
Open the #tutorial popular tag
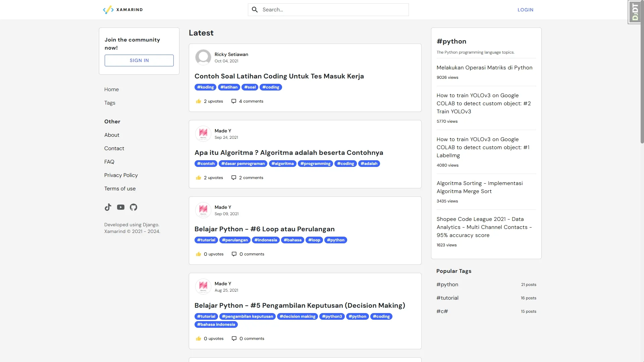tap(447, 298)
